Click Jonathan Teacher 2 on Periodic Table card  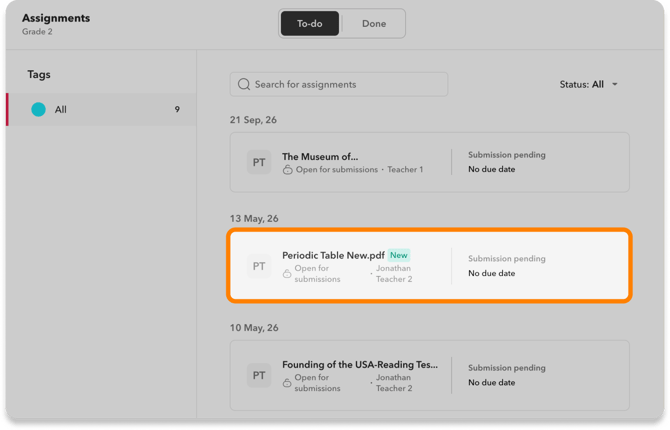point(394,274)
